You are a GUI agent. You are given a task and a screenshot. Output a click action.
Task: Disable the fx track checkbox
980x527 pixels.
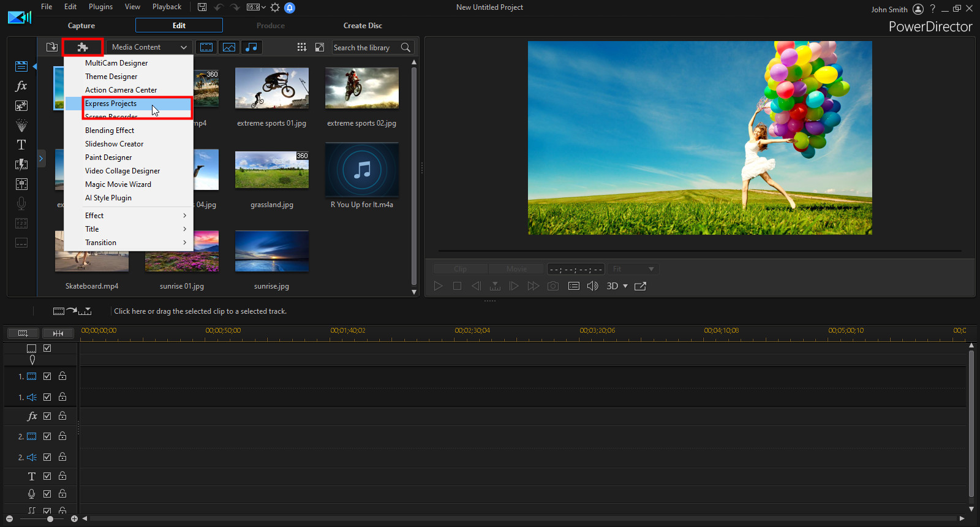[47, 416]
